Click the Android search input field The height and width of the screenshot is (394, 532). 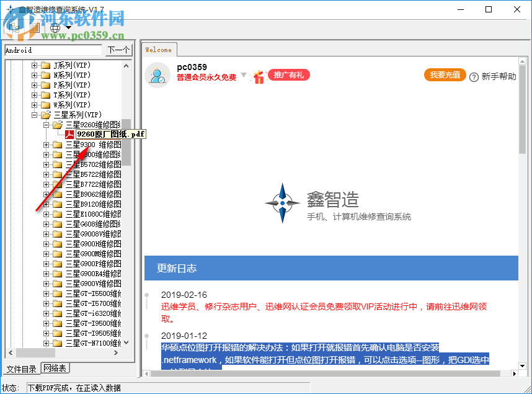coord(53,50)
